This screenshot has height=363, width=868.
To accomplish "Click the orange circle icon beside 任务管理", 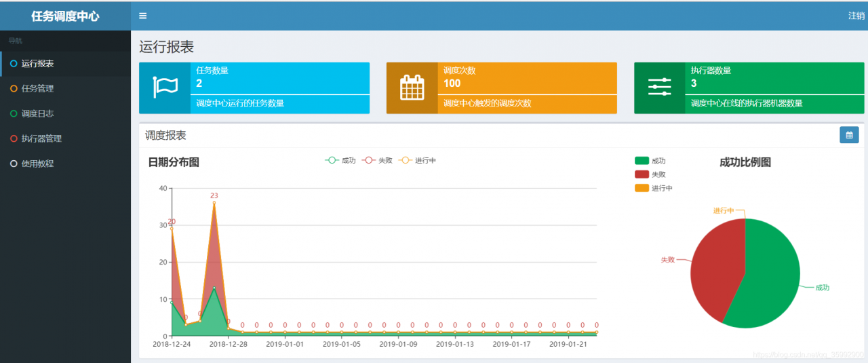I will (14, 88).
